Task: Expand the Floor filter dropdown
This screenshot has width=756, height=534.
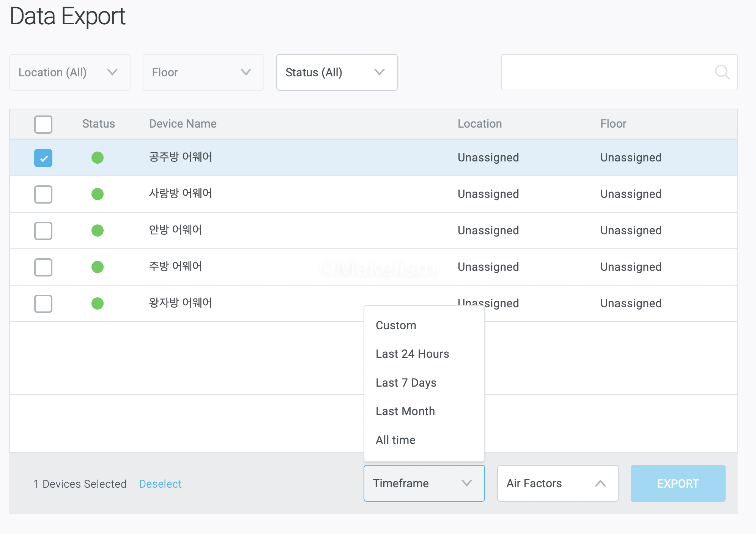Action: tap(203, 72)
